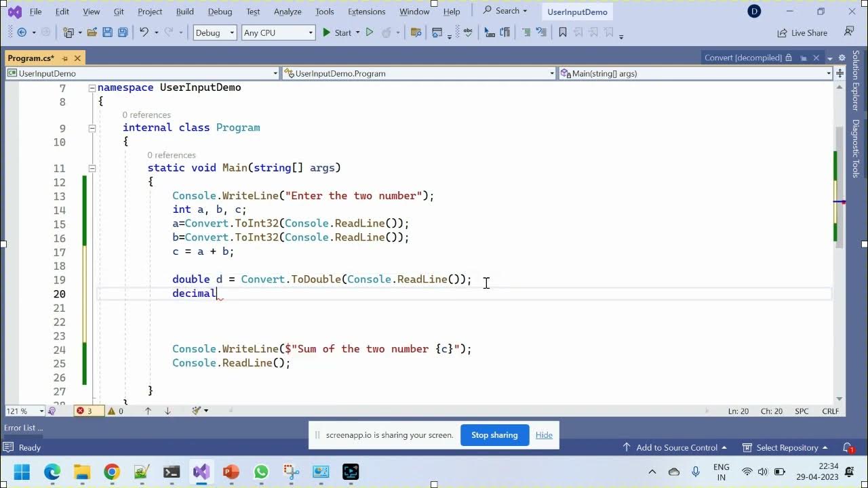Open the Diagnostic Tools side tab
Screen dimensions: 868x488
tap(856, 148)
